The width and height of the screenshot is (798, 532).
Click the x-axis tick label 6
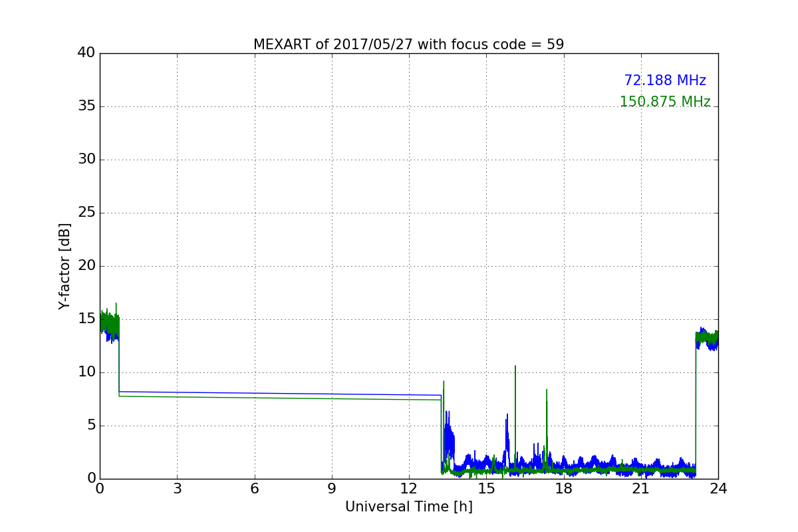tap(254, 489)
